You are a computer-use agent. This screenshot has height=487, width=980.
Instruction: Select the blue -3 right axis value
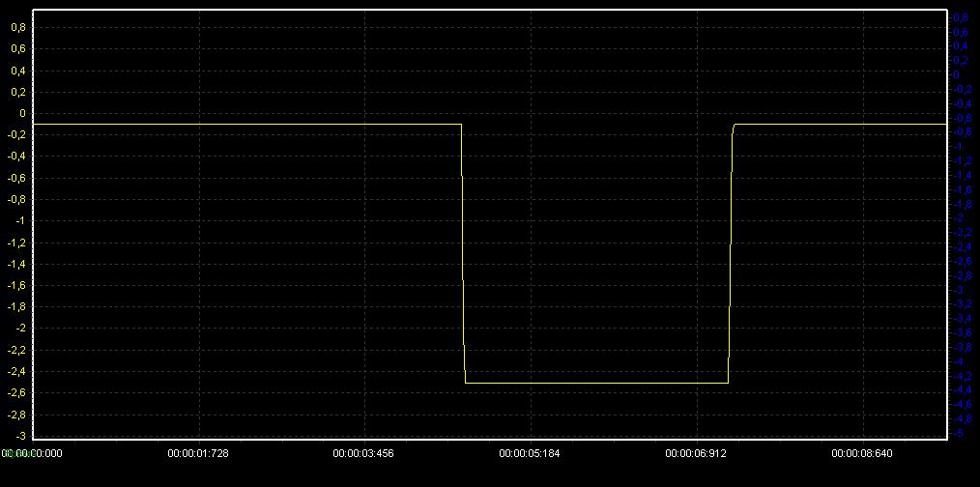[x=958, y=290]
